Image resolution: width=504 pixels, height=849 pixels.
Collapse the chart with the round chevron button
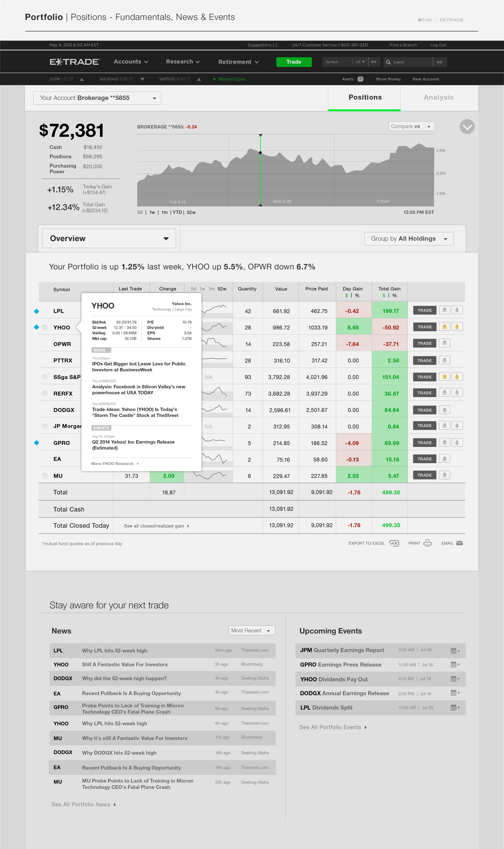click(x=467, y=127)
